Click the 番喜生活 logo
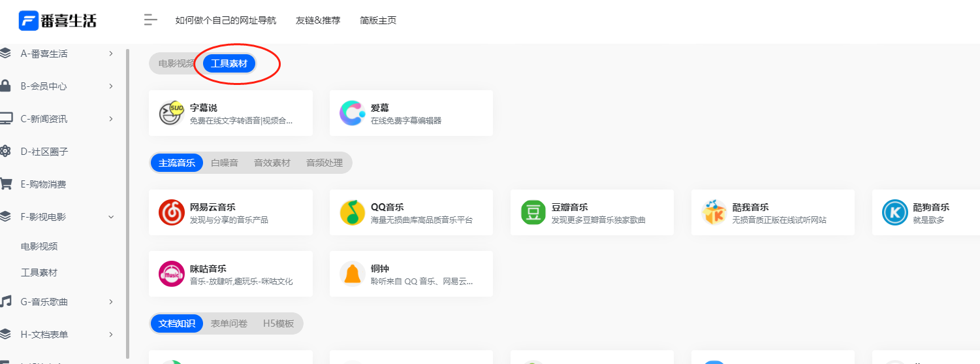The image size is (980, 364). point(58,20)
